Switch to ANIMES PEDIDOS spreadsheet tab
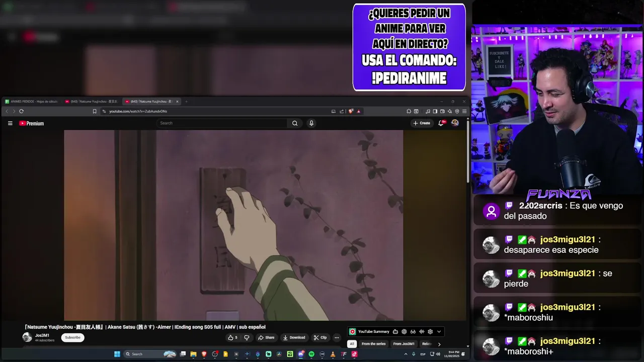This screenshot has height=362, width=644. click(x=31, y=102)
